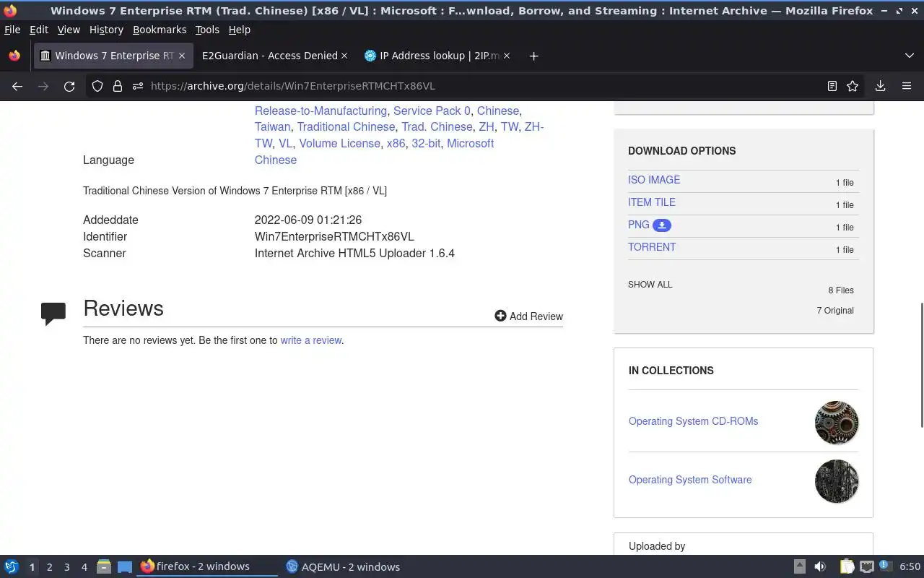Open the File menu
This screenshot has height=578, width=924.
coord(12,30)
